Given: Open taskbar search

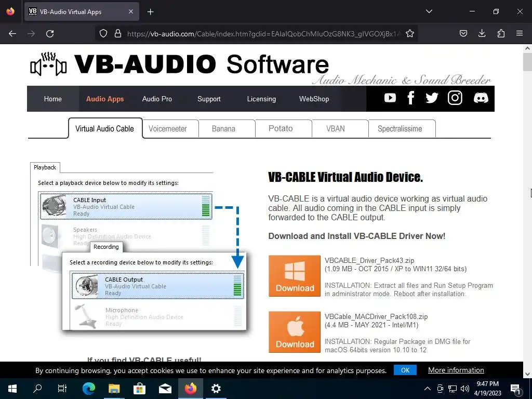Looking at the screenshot, I should click(37, 389).
